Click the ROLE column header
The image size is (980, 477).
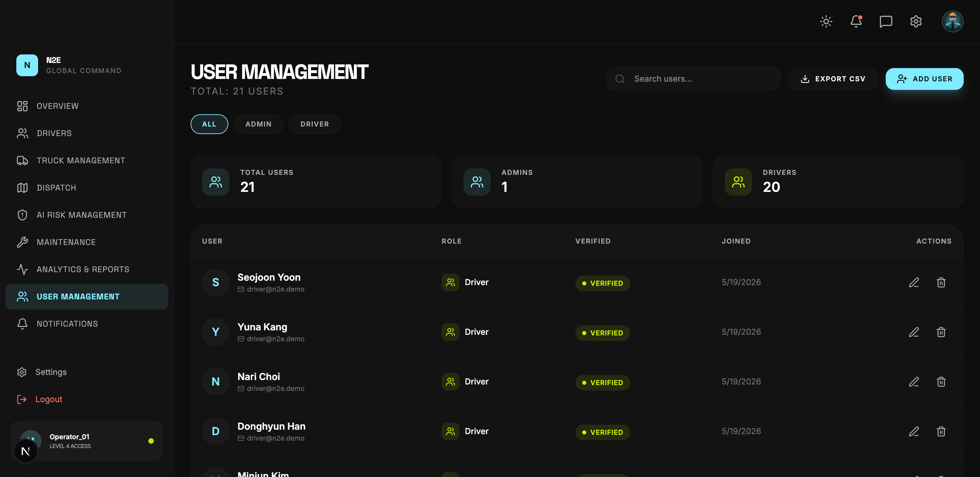[452, 241]
